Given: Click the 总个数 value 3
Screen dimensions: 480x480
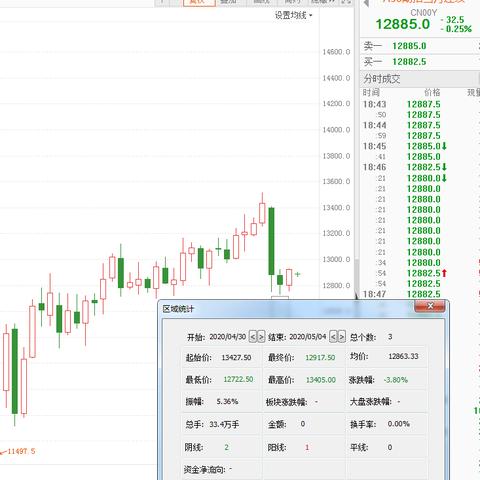Looking at the screenshot, I should click(x=390, y=337).
